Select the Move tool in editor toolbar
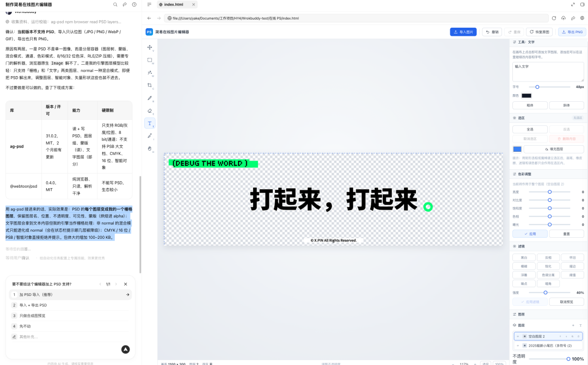Image resolution: width=588 pixels, height=365 pixels. pyautogui.click(x=150, y=47)
